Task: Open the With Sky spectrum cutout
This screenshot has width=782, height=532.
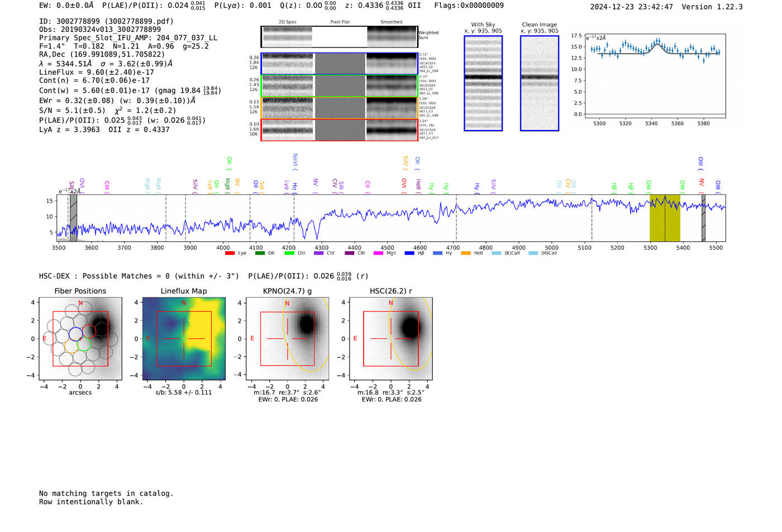Action: (483, 83)
